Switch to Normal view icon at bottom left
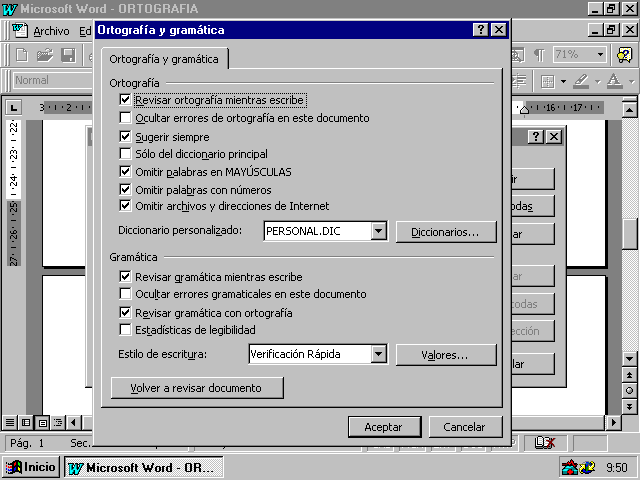The image size is (640, 480). pos(10,422)
